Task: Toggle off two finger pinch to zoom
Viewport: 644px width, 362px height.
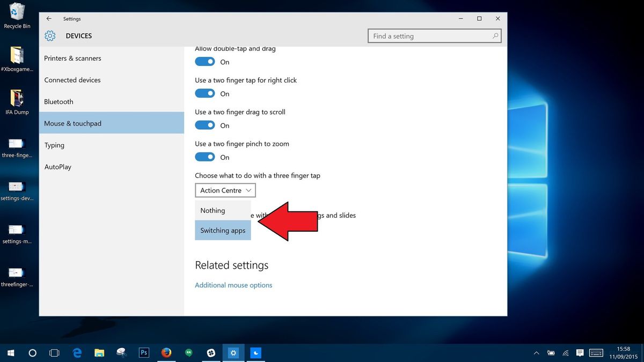Action: [204, 157]
